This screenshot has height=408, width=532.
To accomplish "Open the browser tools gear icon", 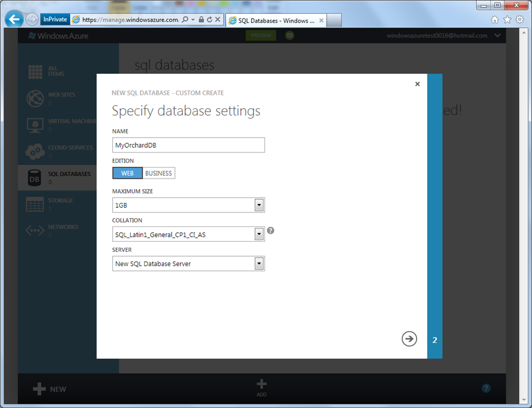I will (520, 20).
